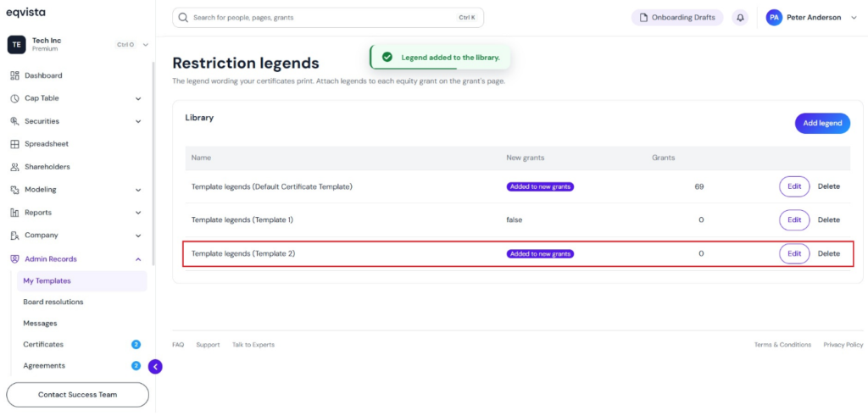This screenshot has height=416, width=868.
Task: Click Added to new grants badge for Template 2
Action: tap(540, 254)
